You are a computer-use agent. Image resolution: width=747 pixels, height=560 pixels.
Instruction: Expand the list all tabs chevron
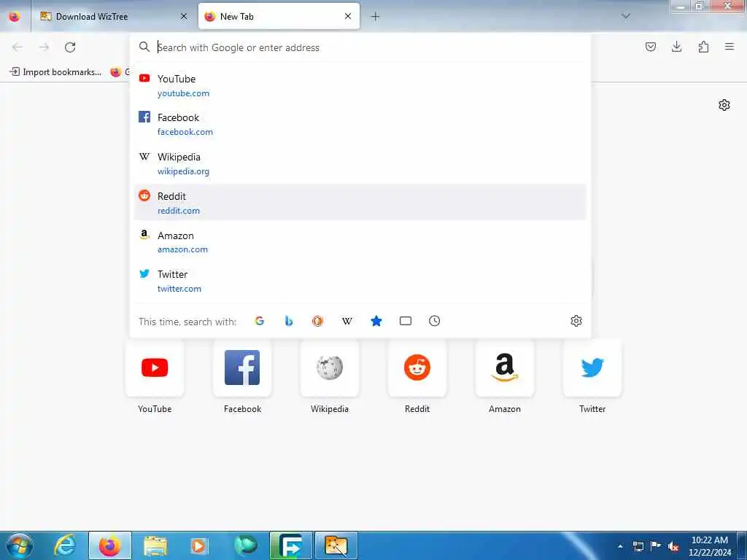tap(625, 16)
